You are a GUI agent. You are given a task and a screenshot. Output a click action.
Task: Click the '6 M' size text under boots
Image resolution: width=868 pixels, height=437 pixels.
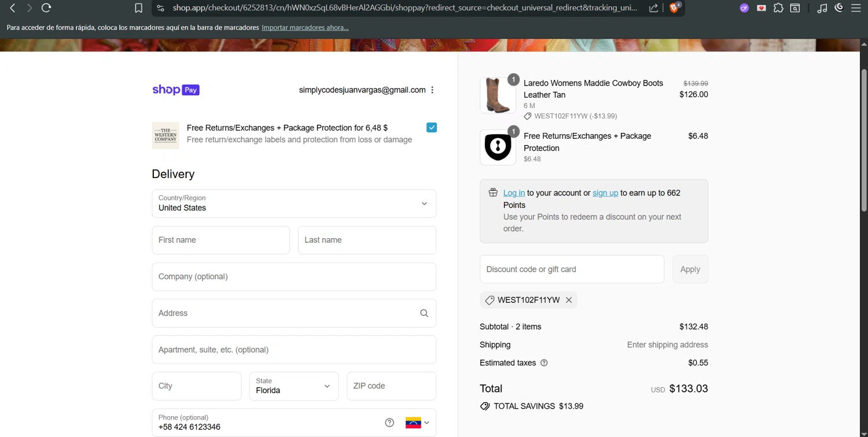tap(529, 106)
